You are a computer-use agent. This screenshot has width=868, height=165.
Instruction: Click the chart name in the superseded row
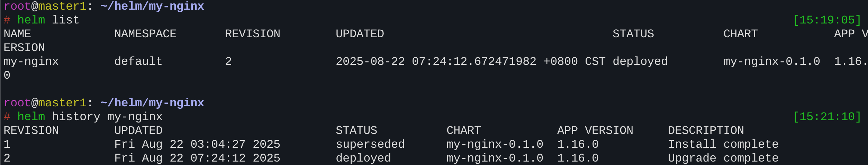tap(495, 144)
